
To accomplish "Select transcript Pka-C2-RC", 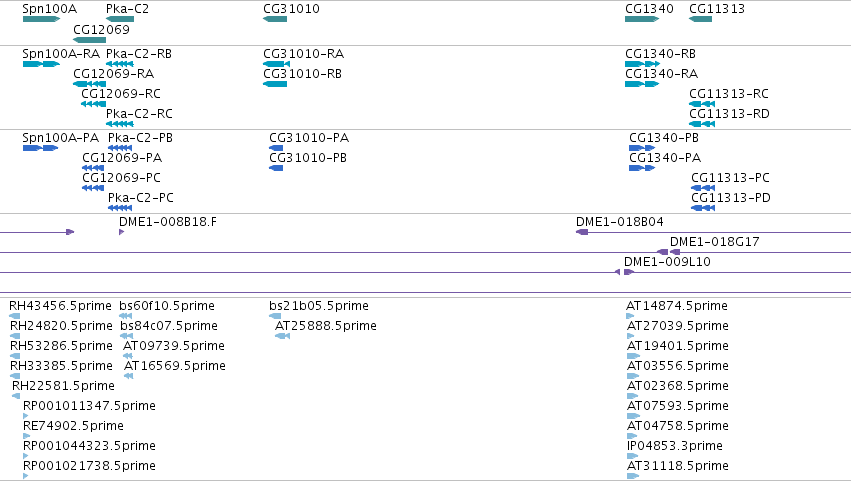I will point(139,115).
